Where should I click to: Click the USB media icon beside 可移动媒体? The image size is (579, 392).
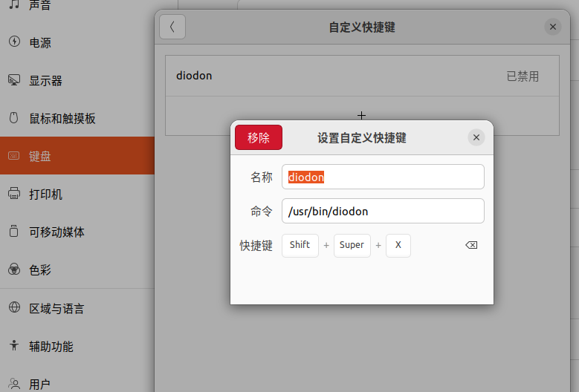tap(13, 231)
